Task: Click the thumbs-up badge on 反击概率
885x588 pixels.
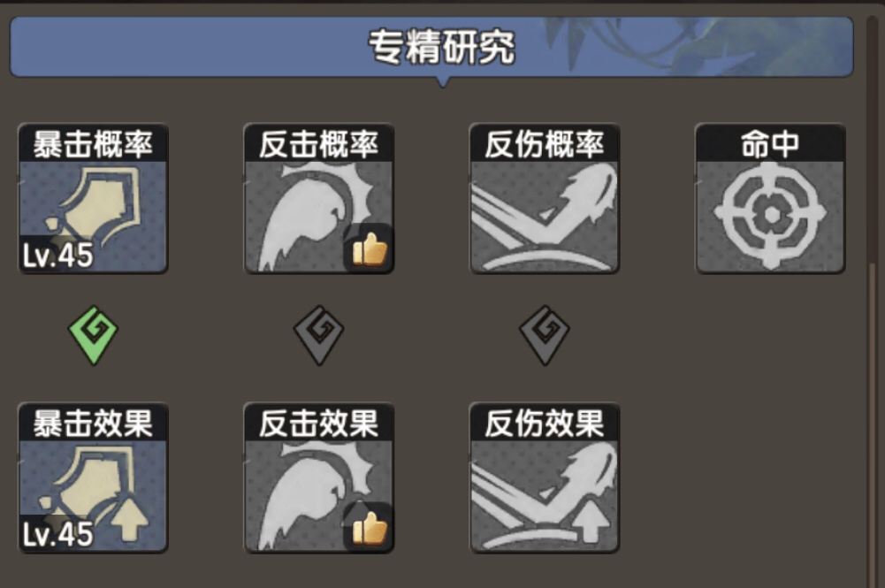Action: (370, 248)
